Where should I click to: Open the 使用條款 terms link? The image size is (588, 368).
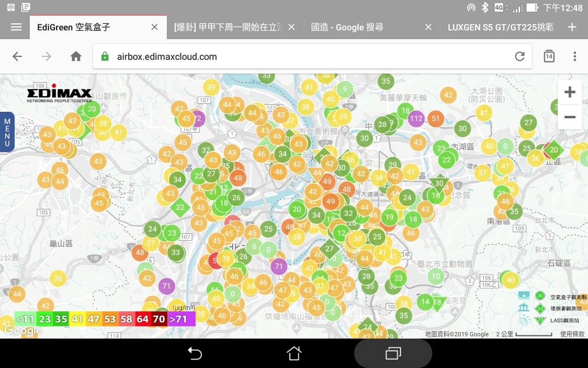coord(572,334)
